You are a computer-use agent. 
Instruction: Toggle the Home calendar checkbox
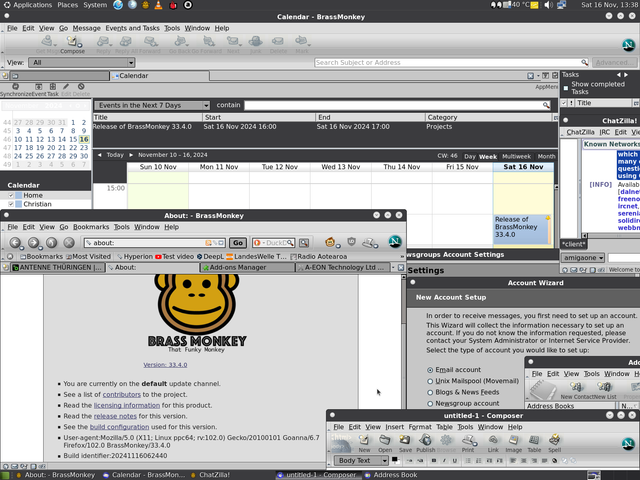click(11, 196)
